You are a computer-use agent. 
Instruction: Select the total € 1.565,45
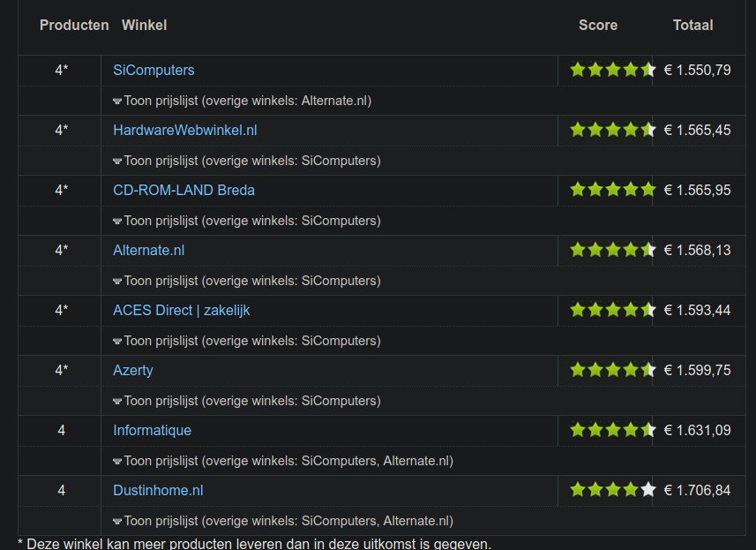click(x=697, y=131)
